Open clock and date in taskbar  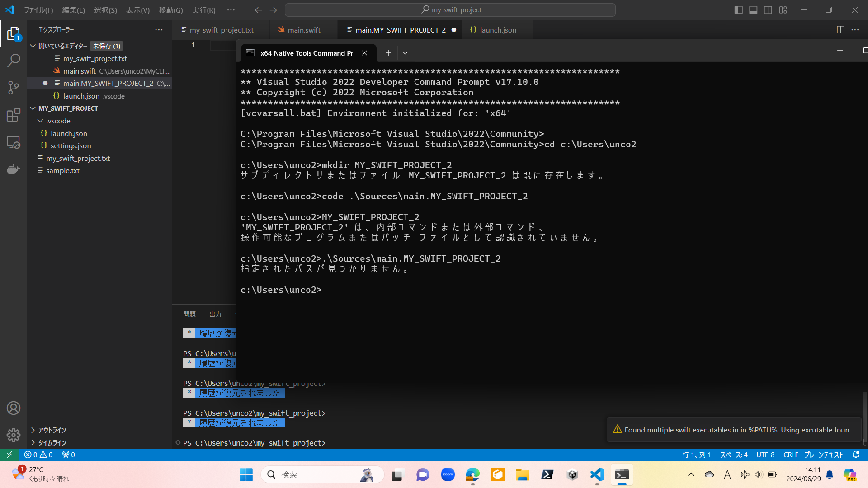pos(803,474)
